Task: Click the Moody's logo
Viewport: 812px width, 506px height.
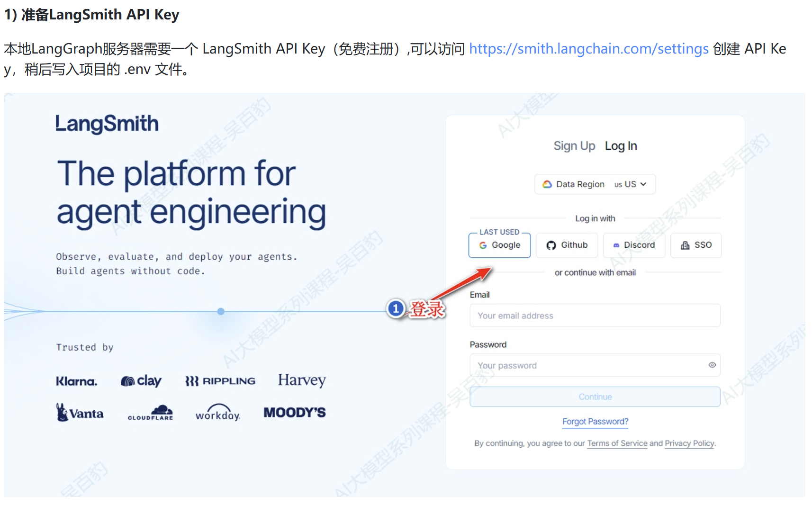Action: click(x=295, y=413)
